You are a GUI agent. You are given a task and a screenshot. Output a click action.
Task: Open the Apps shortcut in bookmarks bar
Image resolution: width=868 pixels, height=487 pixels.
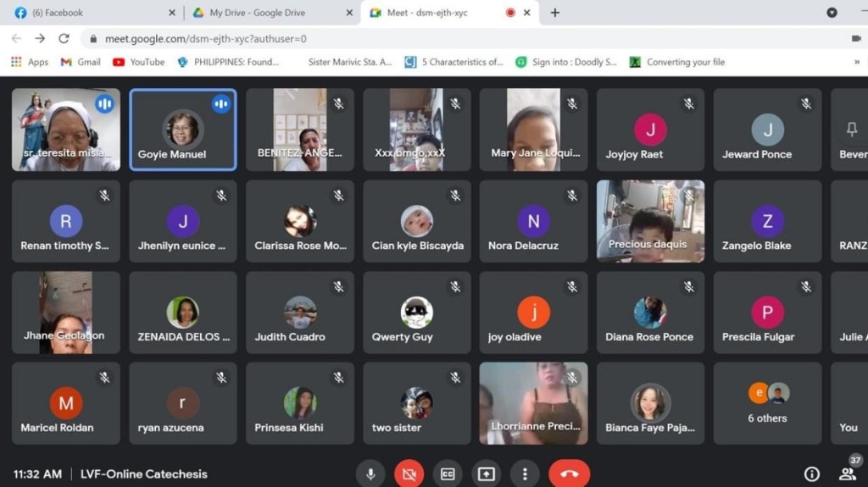tap(30, 62)
